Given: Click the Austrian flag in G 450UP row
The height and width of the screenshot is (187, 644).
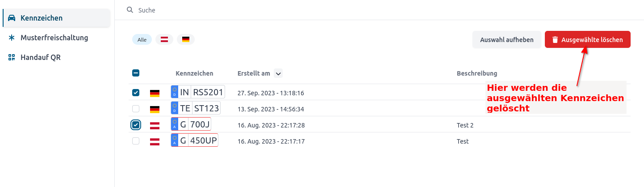Looking at the screenshot, I should coord(155,141).
